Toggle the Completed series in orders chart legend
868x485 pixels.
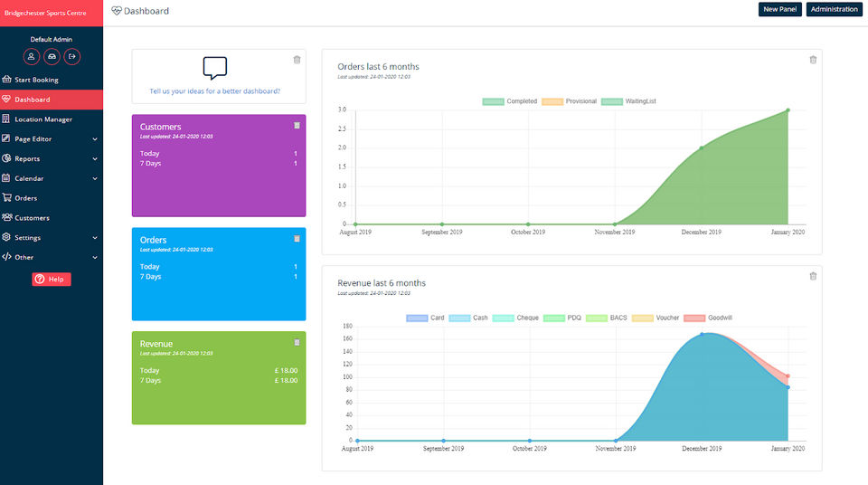[x=510, y=101]
